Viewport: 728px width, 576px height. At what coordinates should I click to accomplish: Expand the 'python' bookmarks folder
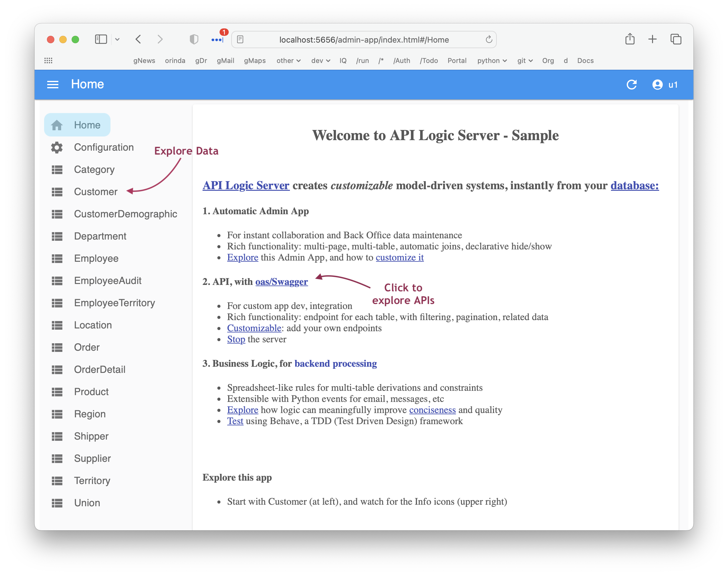[492, 61]
